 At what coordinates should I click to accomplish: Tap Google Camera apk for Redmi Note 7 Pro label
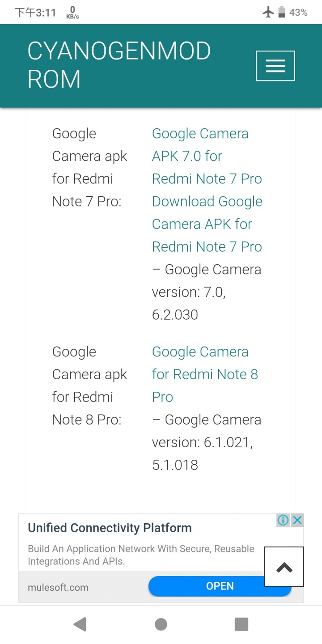[90, 167]
